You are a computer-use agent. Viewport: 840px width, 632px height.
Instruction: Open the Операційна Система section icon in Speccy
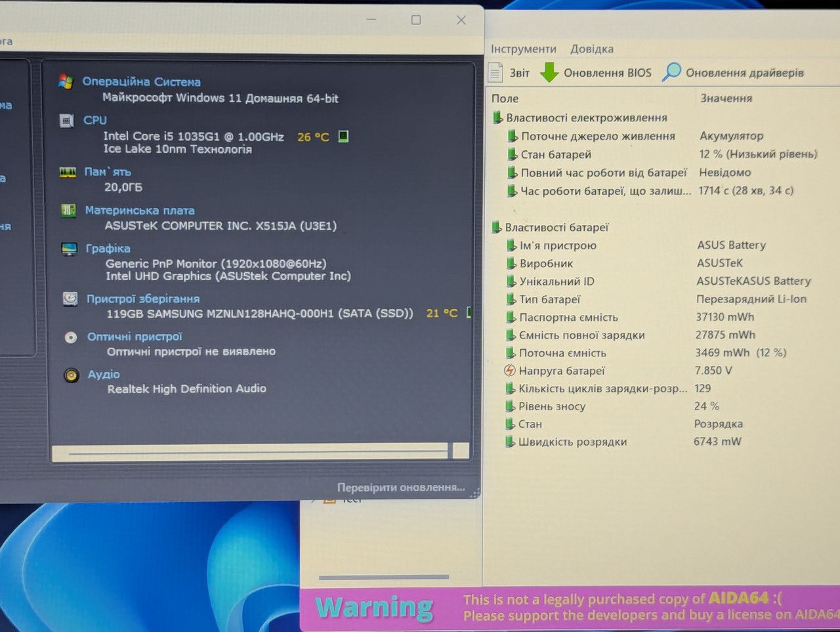[66, 82]
